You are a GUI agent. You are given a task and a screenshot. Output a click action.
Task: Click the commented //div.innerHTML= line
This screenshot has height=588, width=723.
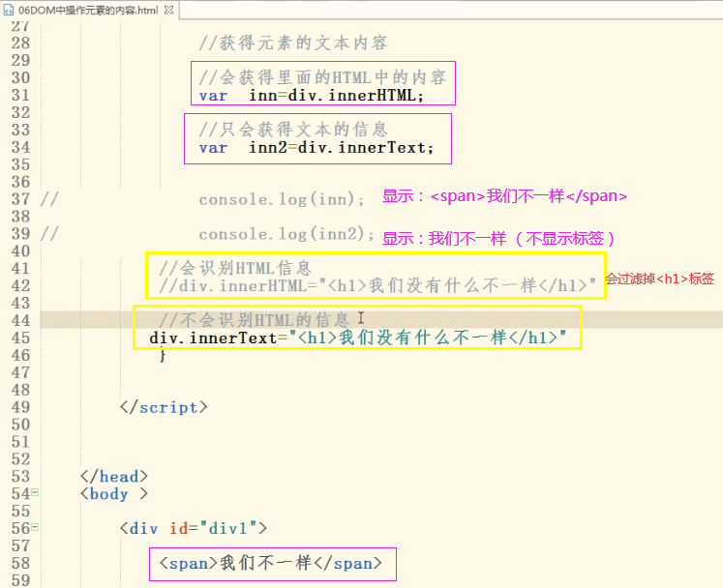coord(377,285)
